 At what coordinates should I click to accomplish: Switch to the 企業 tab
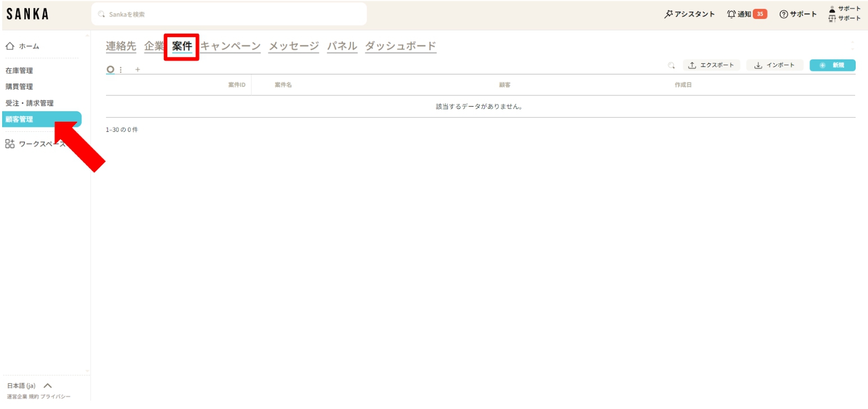[154, 46]
